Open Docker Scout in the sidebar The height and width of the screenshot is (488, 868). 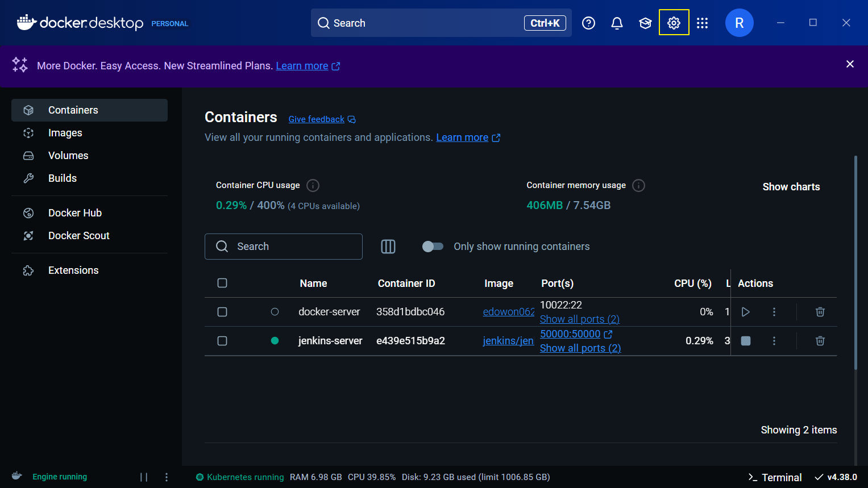[x=89, y=236]
